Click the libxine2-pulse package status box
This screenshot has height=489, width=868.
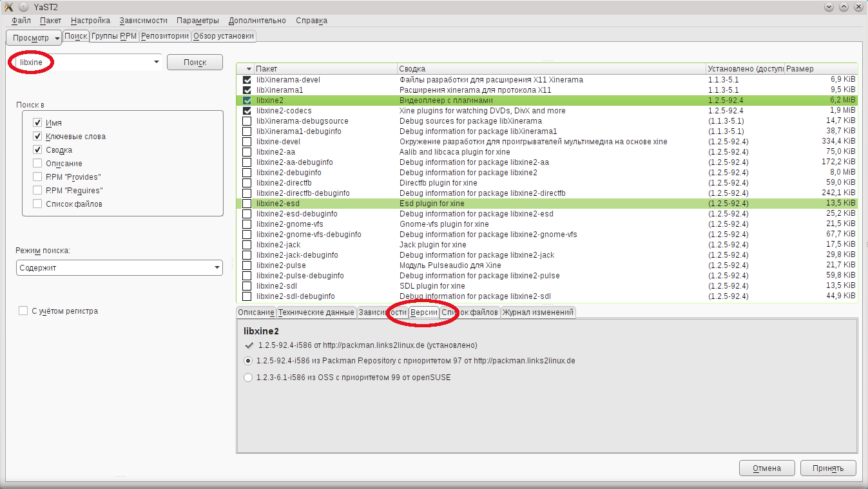[x=247, y=265]
